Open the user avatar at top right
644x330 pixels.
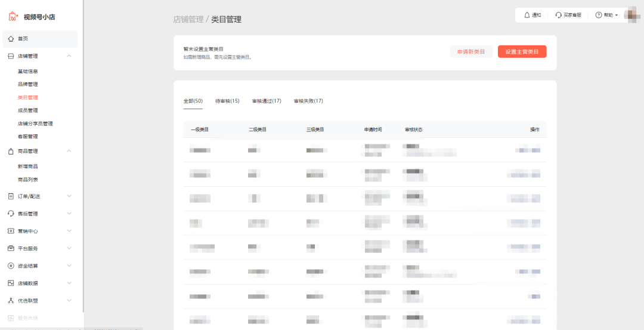coord(631,15)
